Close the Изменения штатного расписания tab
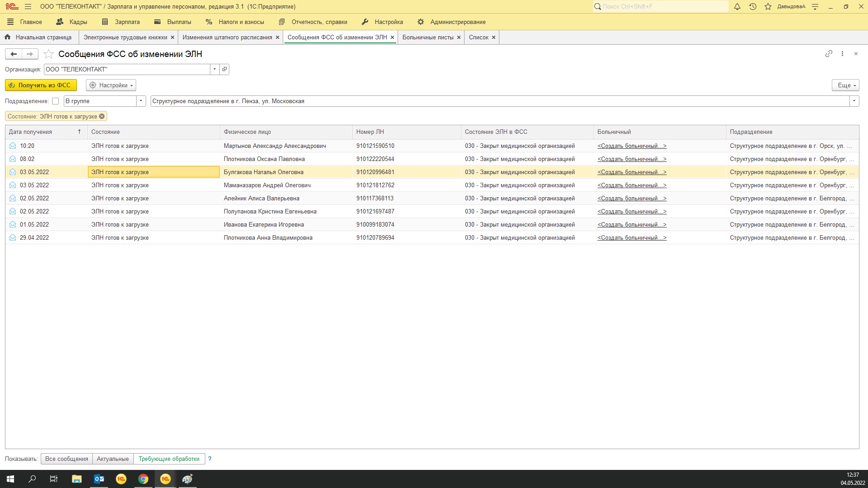868x488 pixels. tap(277, 38)
